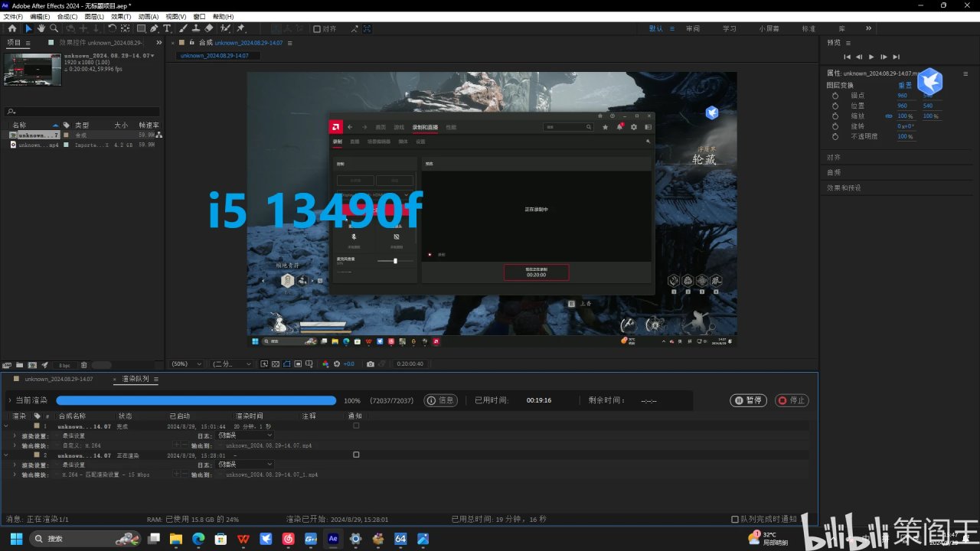Open the 效果(T) menu
This screenshot has height=551, width=980.
[x=121, y=16]
